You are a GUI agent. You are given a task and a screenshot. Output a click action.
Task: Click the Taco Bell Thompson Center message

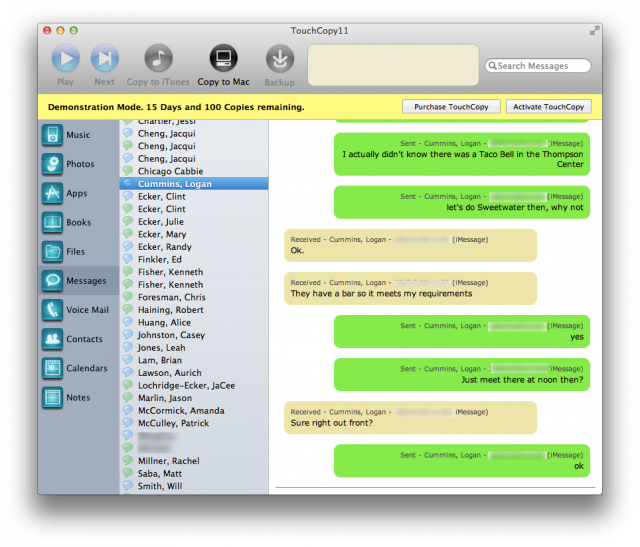(462, 154)
